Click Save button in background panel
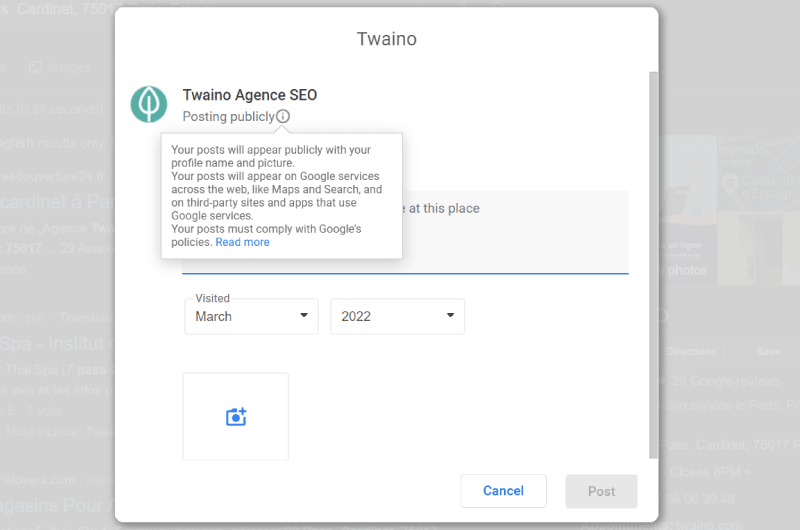This screenshot has width=800, height=530. coord(768,351)
